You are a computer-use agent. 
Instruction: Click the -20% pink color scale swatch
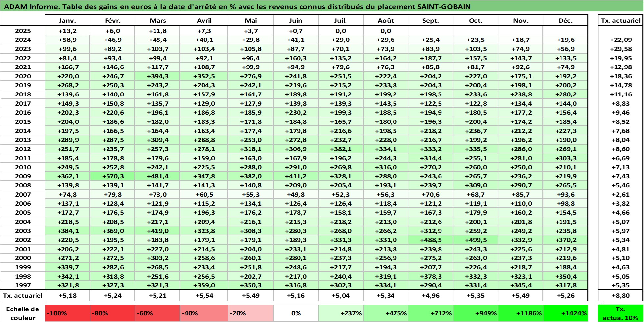click(251, 313)
